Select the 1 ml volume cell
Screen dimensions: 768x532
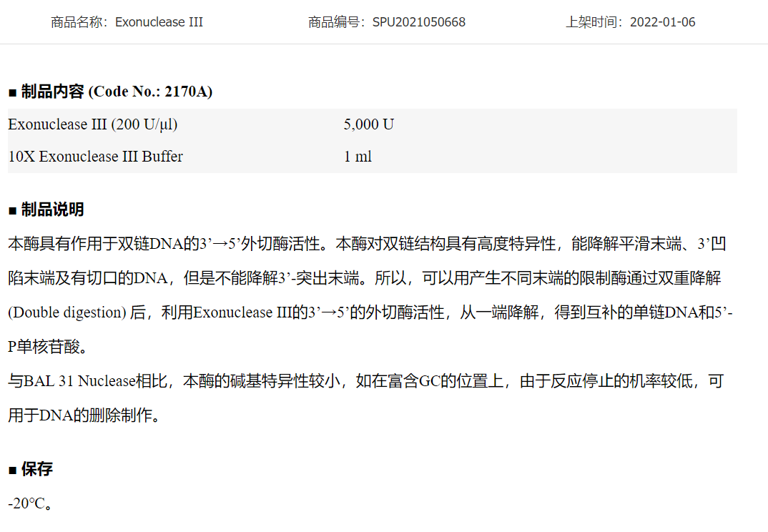click(358, 157)
